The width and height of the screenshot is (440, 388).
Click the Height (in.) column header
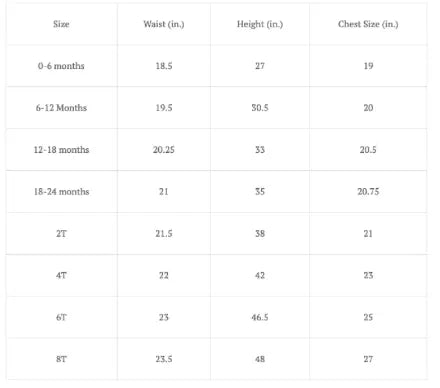(x=260, y=24)
